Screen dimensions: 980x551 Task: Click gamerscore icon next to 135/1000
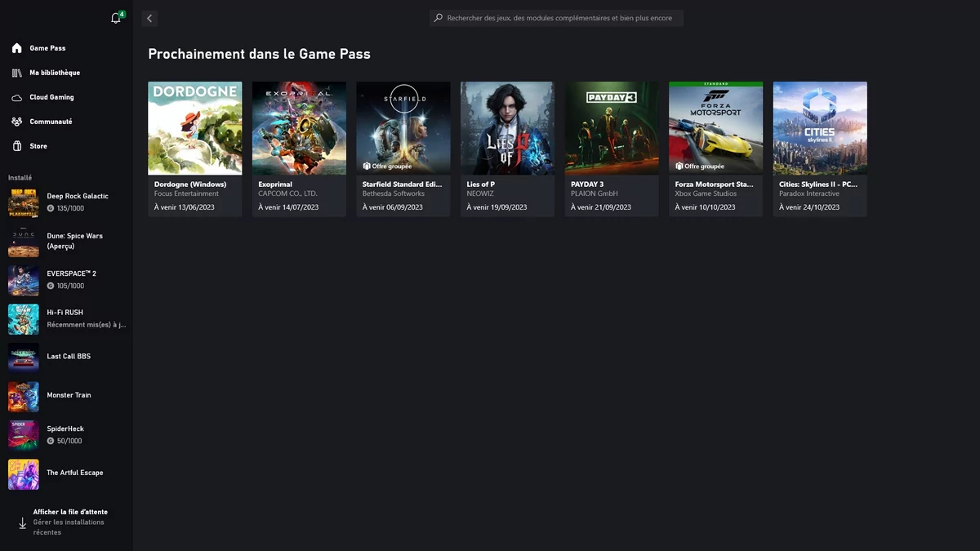point(51,208)
